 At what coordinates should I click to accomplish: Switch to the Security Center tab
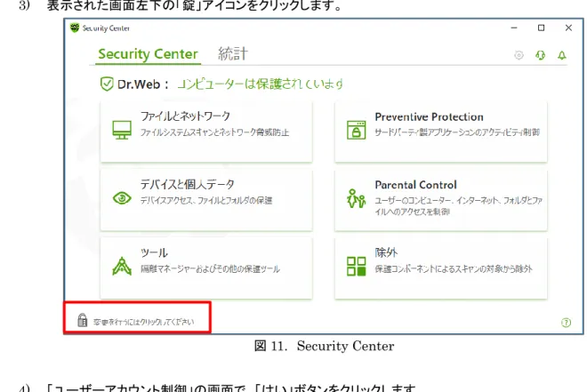[148, 54]
